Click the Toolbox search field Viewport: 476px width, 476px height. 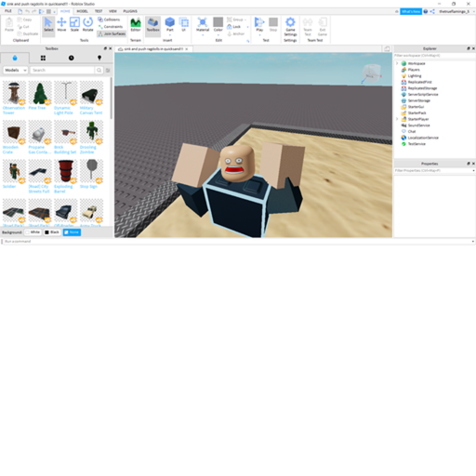click(62, 70)
